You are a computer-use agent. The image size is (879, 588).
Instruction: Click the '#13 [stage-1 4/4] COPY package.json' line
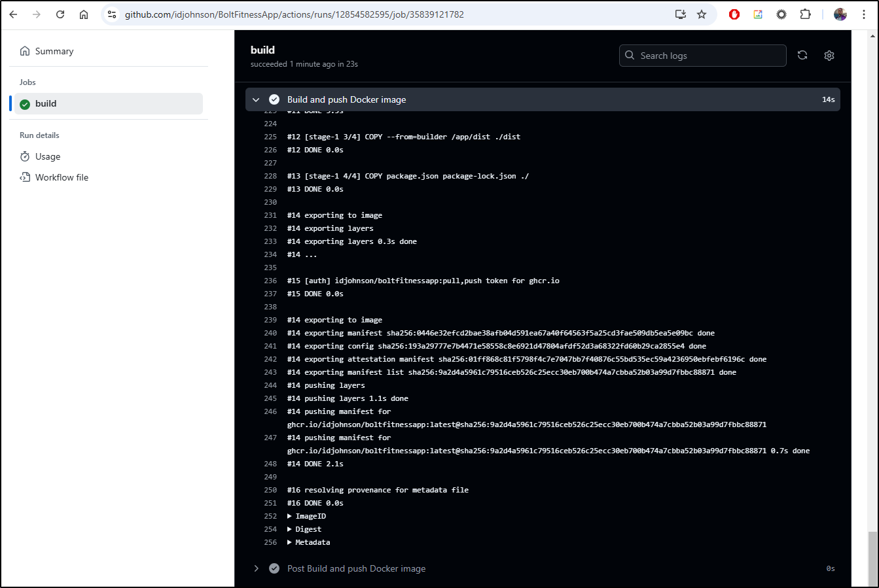point(408,176)
